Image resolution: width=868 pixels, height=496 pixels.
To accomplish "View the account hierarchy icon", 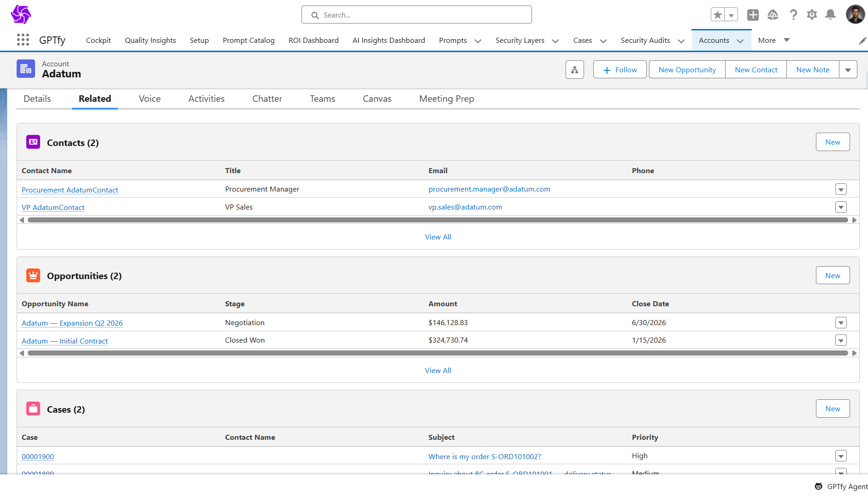I will pos(574,70).
